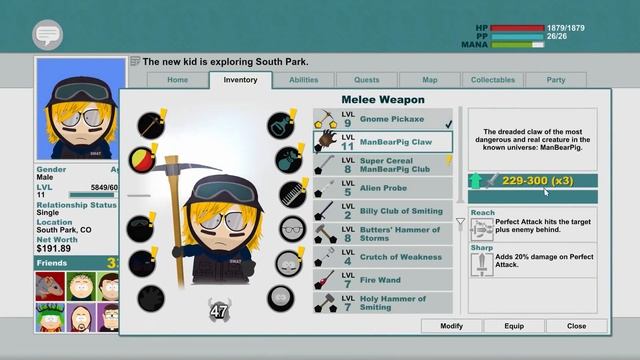The image size is (640, 360).
Task: Select Super Cereal ManBearPig Club row
Action: point(383,165)
